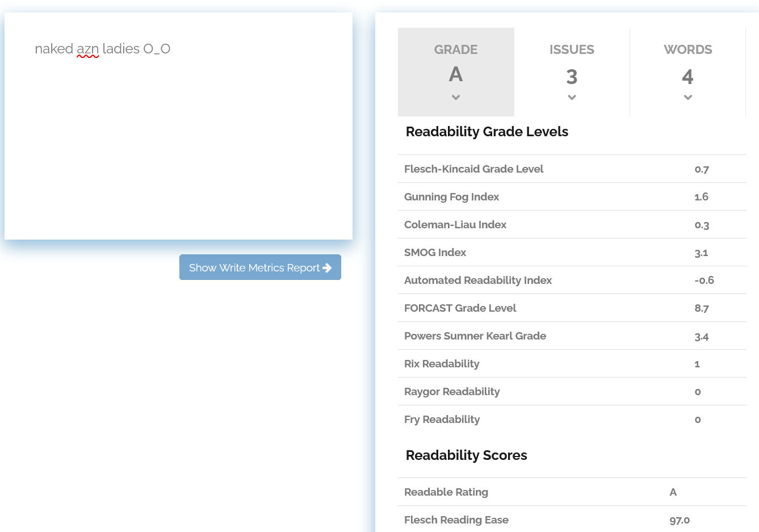Click the "Readability Scores" heading
The height and width of the screenshot is (532, 759).
tap(467, 455)
